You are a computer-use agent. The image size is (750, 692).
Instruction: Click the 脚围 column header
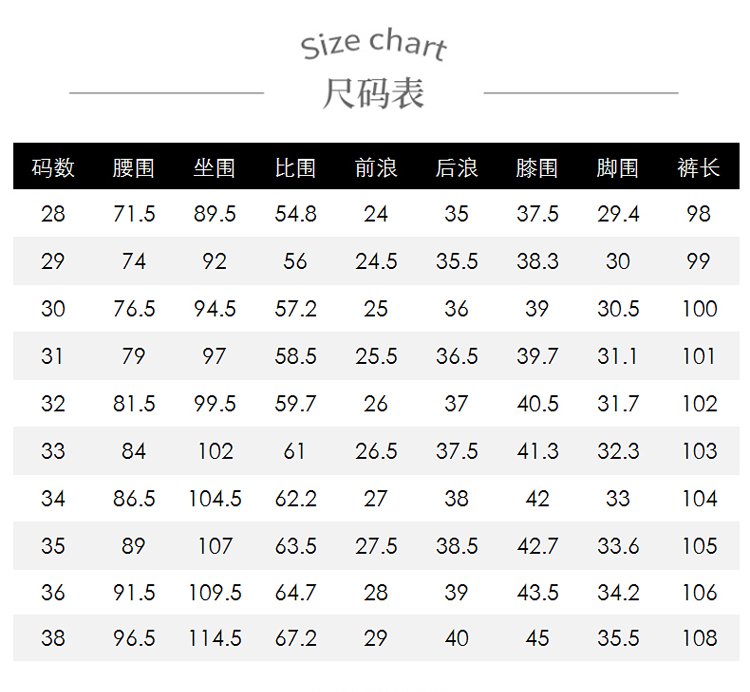(x=618, y=167)
